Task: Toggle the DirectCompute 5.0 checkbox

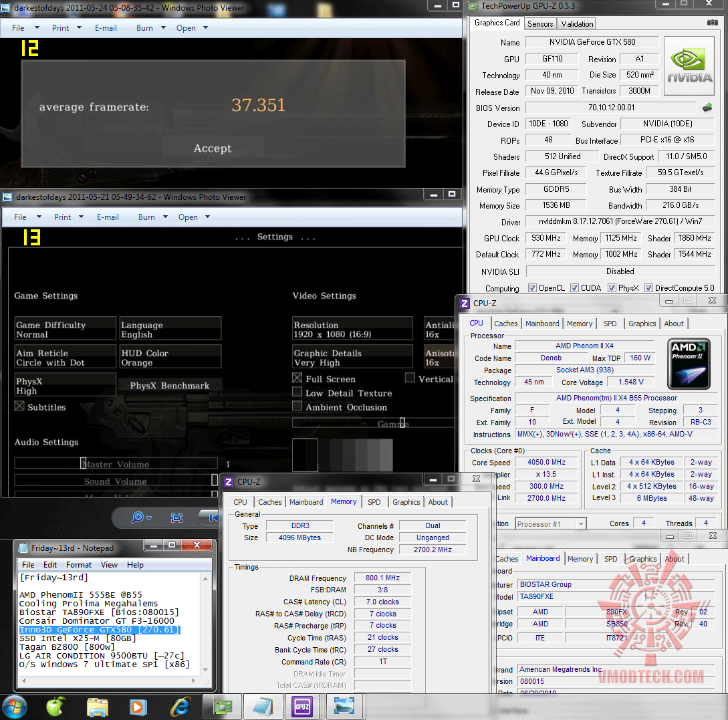Action: [x=648, y=288]
